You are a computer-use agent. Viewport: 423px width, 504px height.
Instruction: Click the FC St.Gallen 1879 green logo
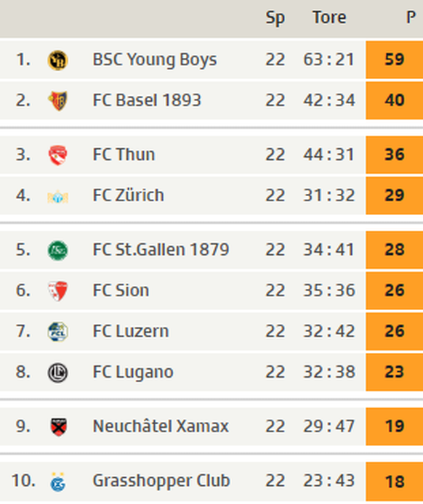(x=58, y=251)
